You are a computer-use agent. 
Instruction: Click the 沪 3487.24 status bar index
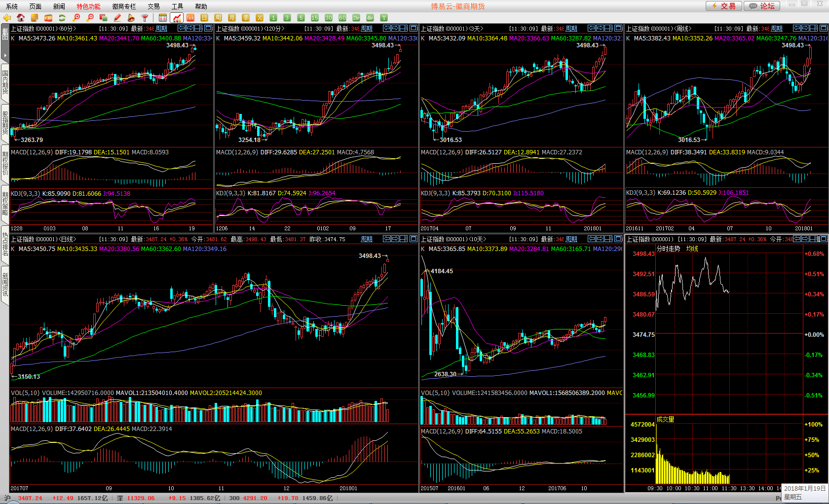tap(23, 498)
